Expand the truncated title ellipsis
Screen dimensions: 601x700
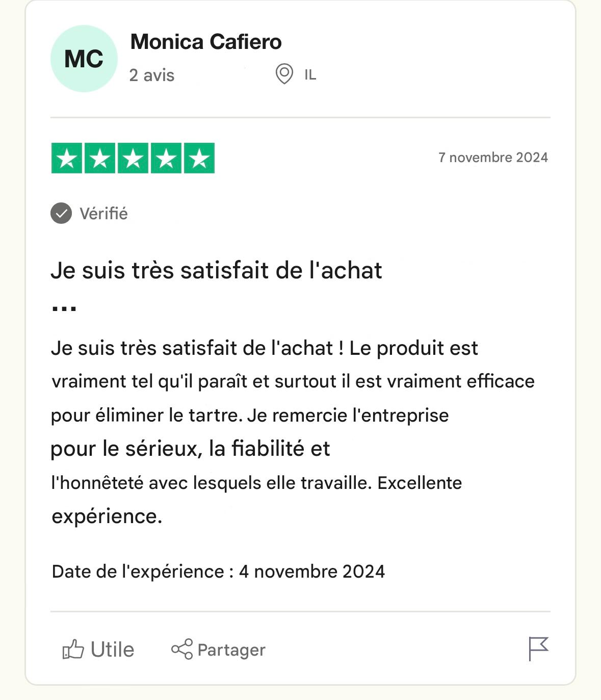click(x=64, y=308)
